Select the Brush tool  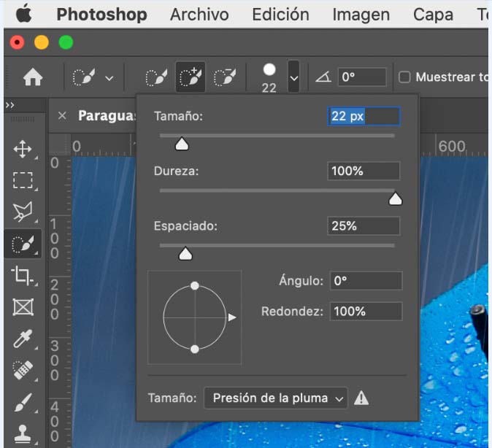pos(23,403)
